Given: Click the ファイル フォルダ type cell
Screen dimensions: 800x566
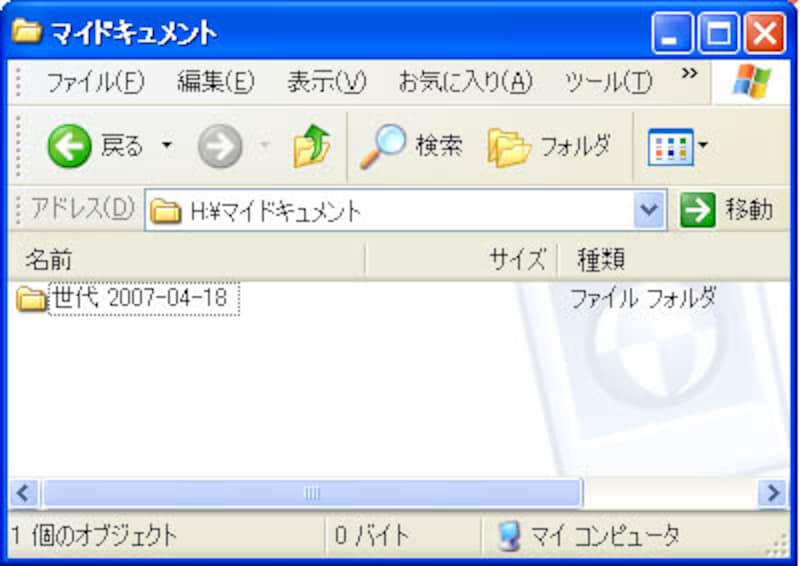Looking at the screenshot, I should 643,298.
